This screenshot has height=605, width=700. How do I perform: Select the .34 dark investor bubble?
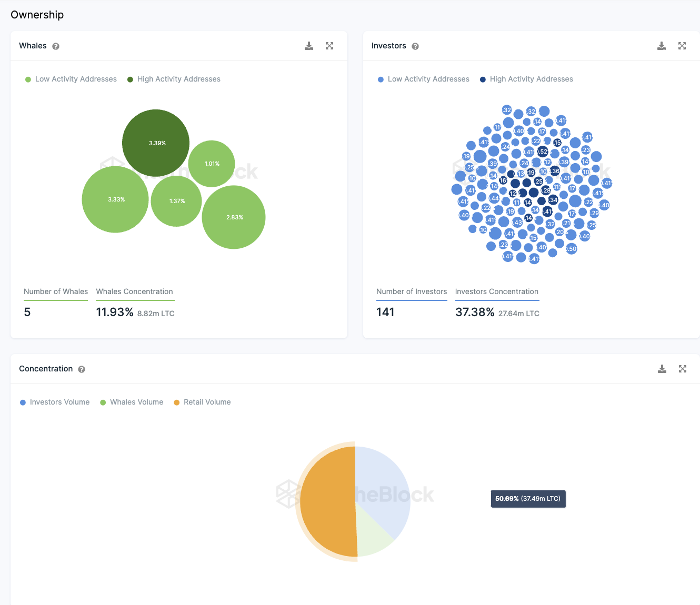[553, 200]
